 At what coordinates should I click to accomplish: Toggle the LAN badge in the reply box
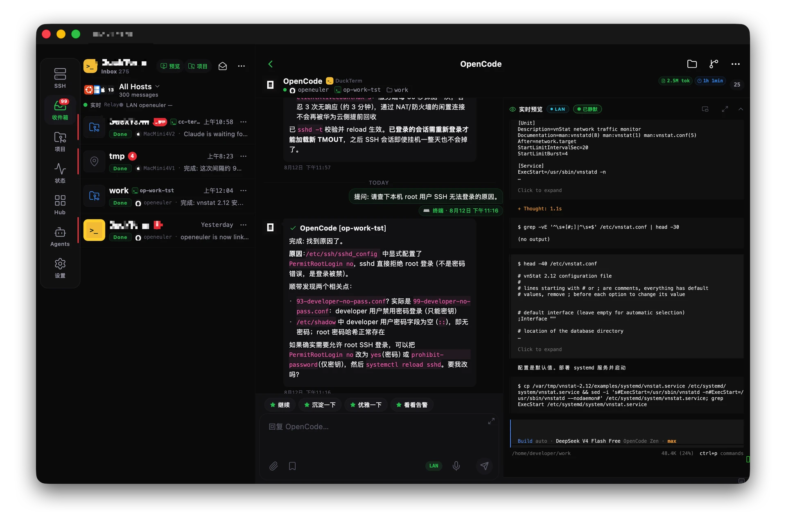[x=434, y=466]
